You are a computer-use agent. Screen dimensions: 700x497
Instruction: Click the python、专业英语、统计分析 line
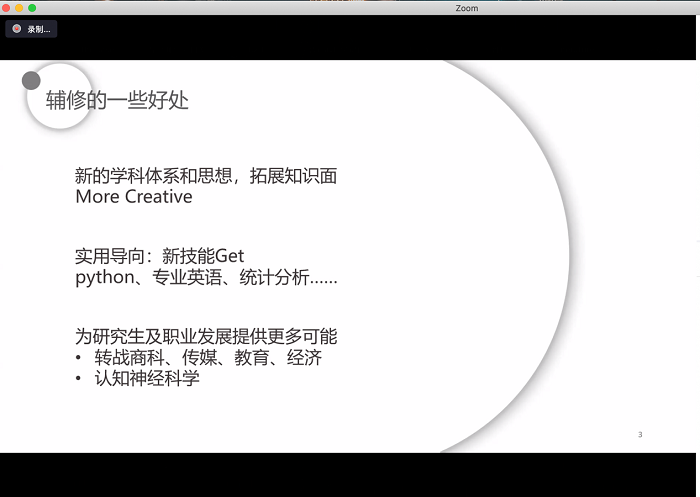tap(206, 277)
